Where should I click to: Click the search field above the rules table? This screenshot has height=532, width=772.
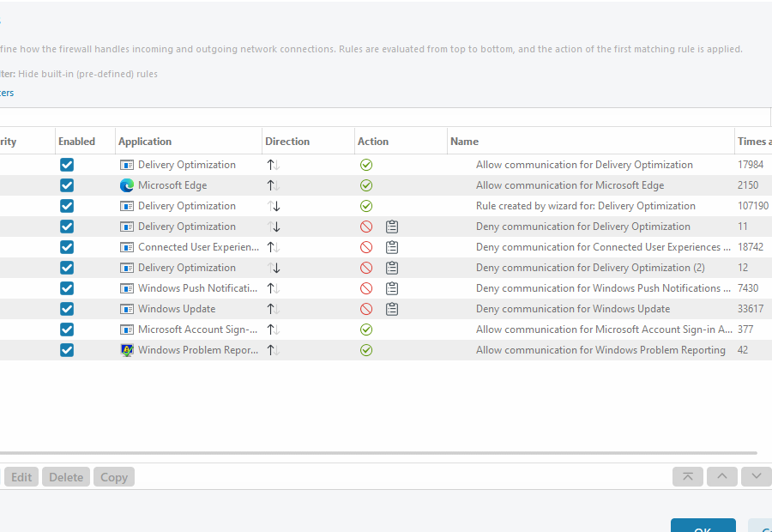385,118
